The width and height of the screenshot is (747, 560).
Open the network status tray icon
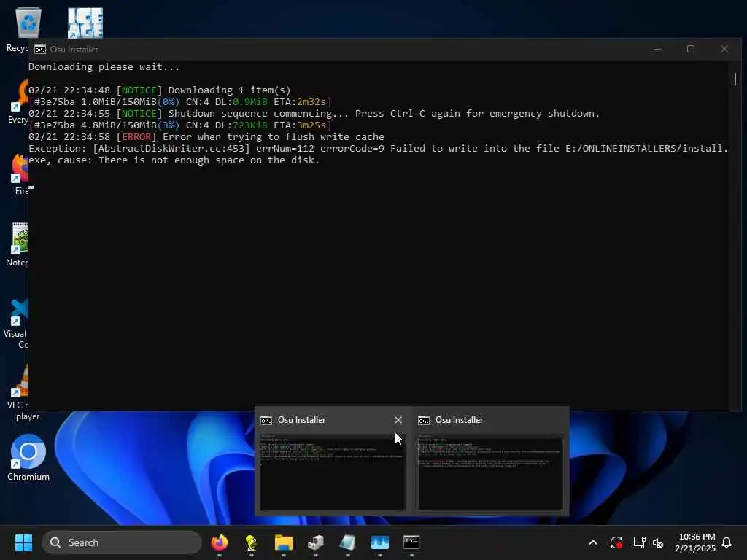coord(639,542)
